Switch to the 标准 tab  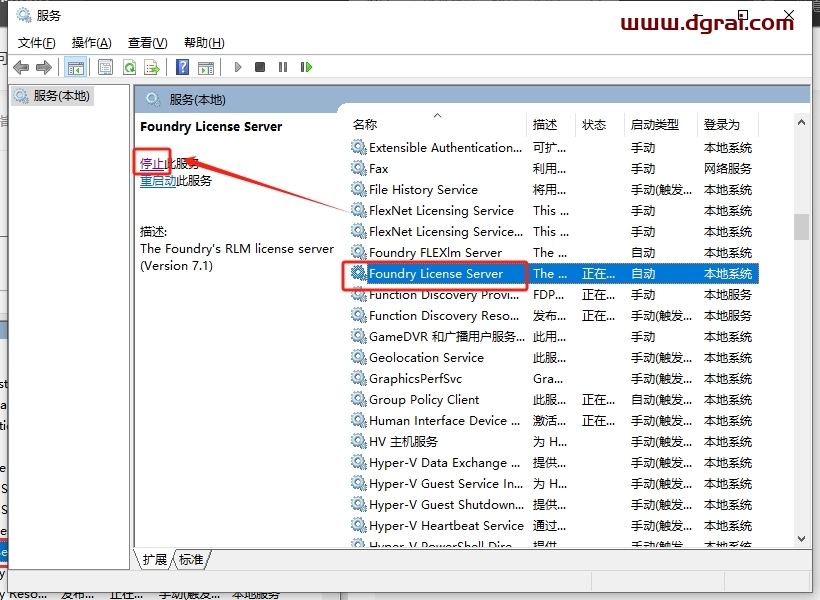tap(190, 559)
